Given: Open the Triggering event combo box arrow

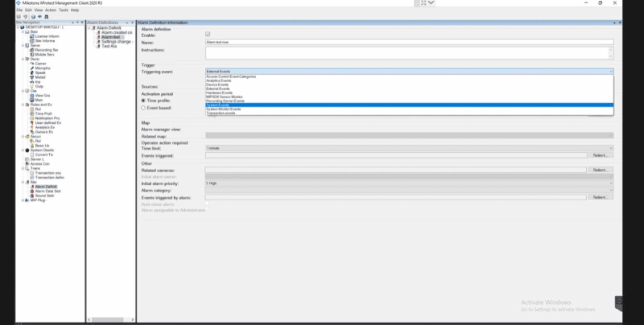Looking at the screenshot, I should coord(611,72).
